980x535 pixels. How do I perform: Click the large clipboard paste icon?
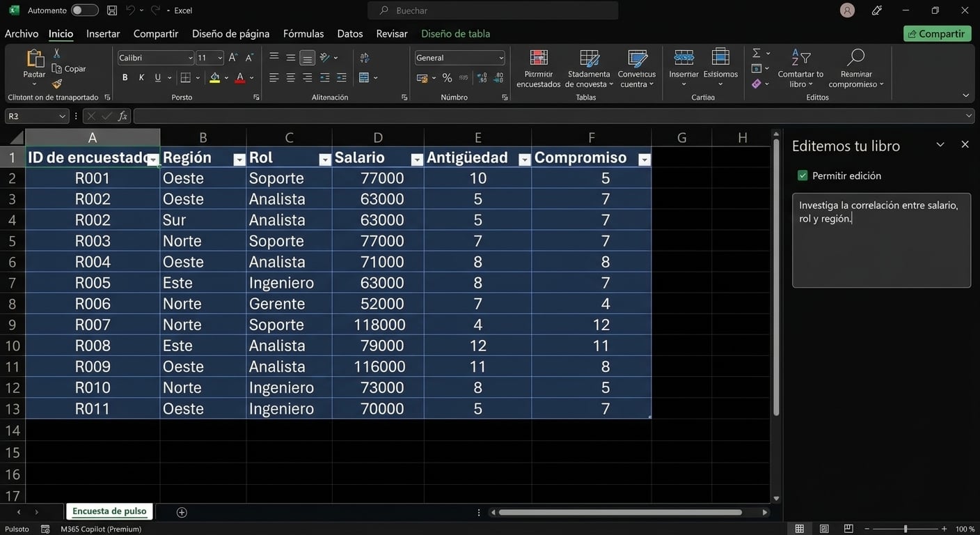(x=34, y=59)
